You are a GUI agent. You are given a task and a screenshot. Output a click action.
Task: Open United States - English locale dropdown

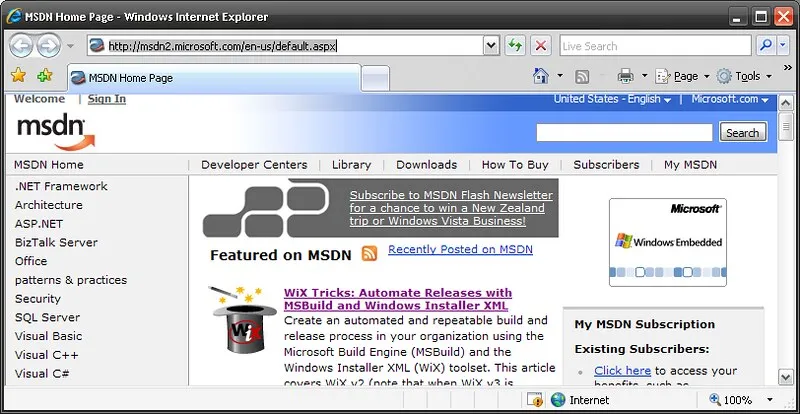[612, 99]
